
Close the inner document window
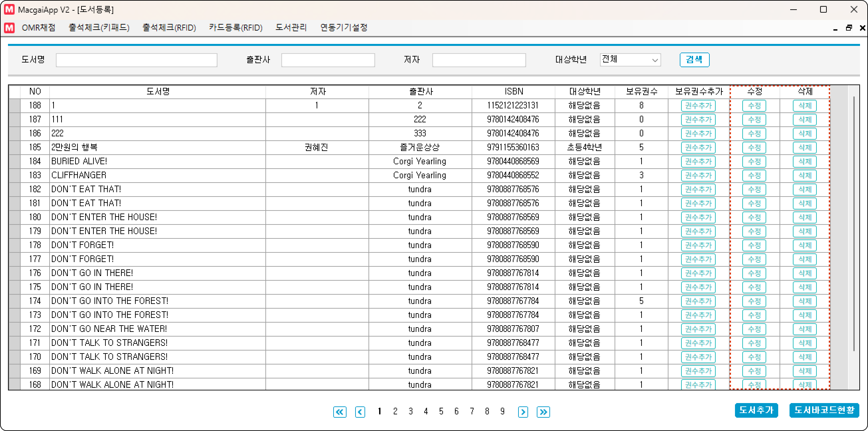pos(862,28)
